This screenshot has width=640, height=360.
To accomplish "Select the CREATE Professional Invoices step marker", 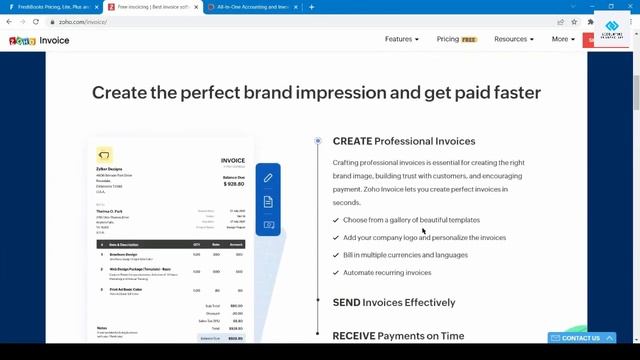I will (x=318, y=141).
